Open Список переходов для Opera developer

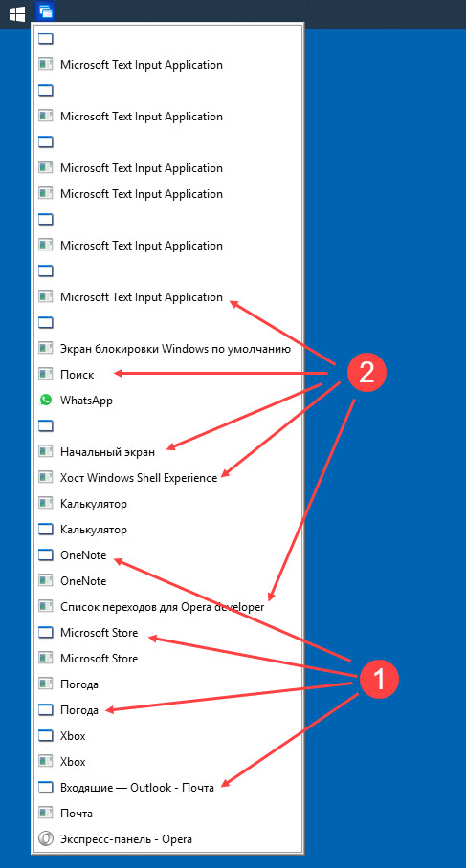pos(167,607)
